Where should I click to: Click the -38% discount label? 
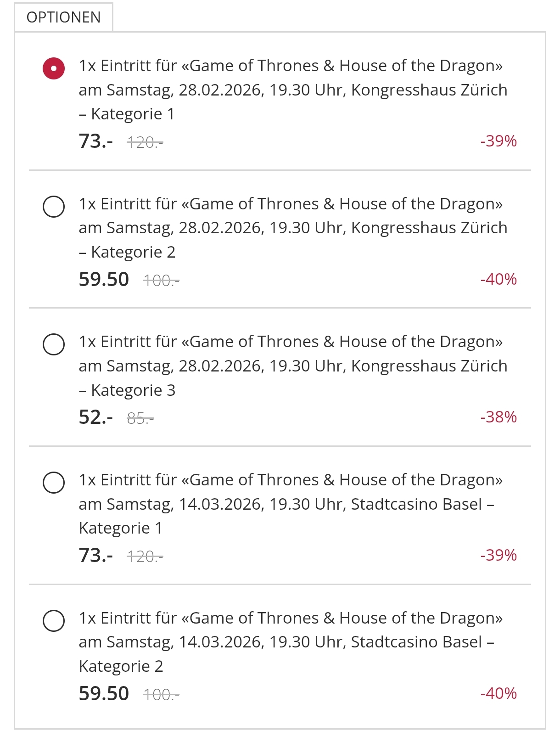click(498, 417)
